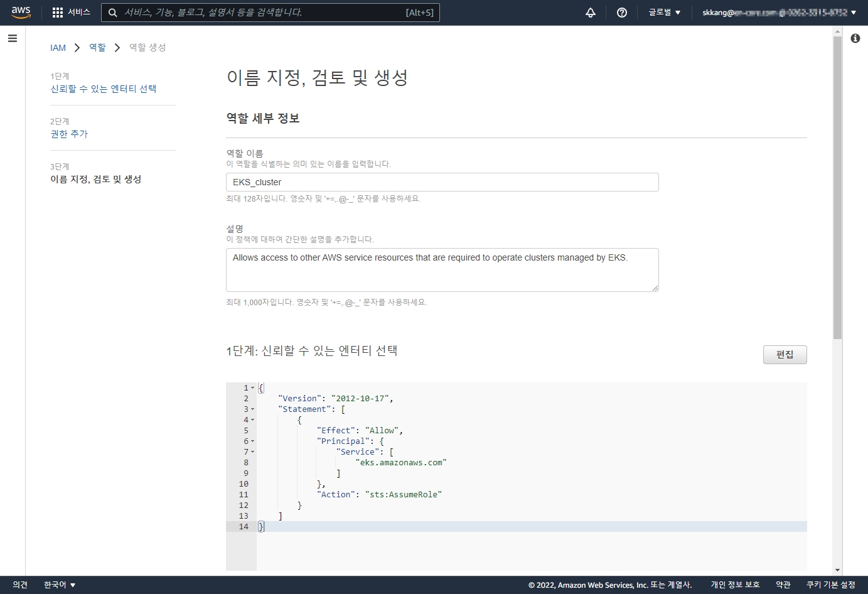868x594 pixels.
Task: Click the "2012-10-17" version value
Action: coord(360,399)
